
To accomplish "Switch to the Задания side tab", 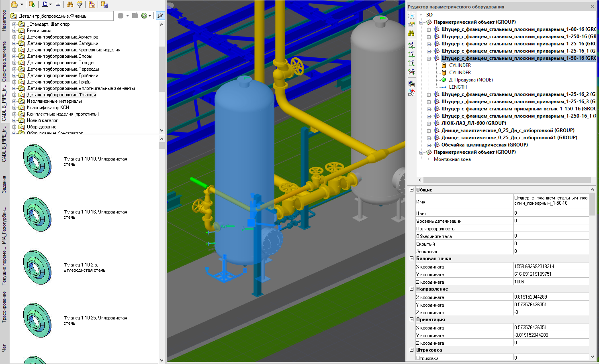I will pyautogui.click(x=4, y=184).
